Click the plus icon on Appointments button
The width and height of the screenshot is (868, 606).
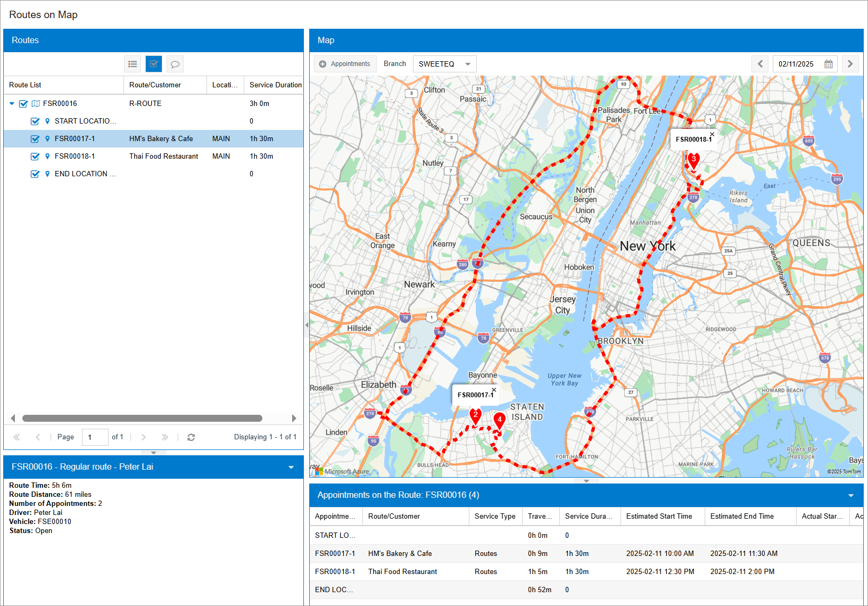pyautogui.click(x=323, y=64)
